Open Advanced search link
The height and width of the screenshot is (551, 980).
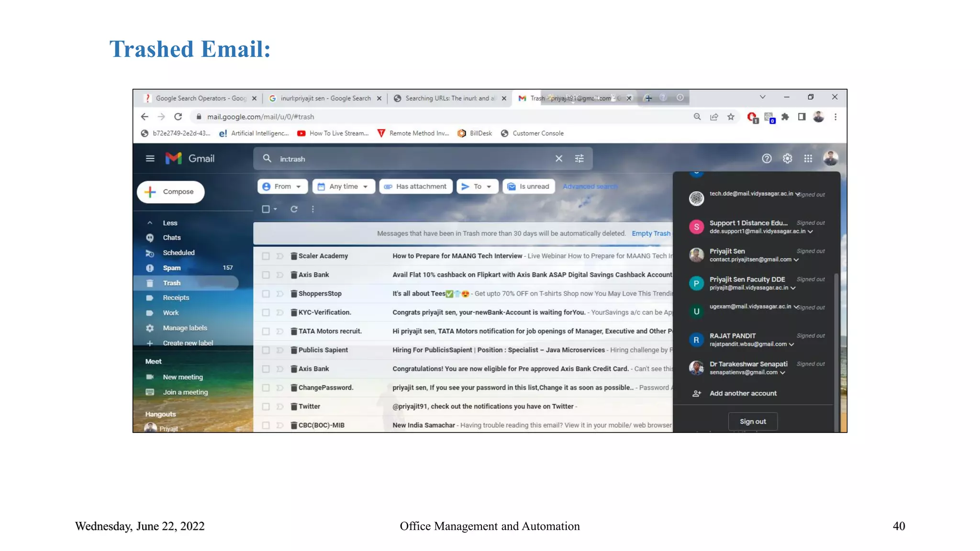590,187
